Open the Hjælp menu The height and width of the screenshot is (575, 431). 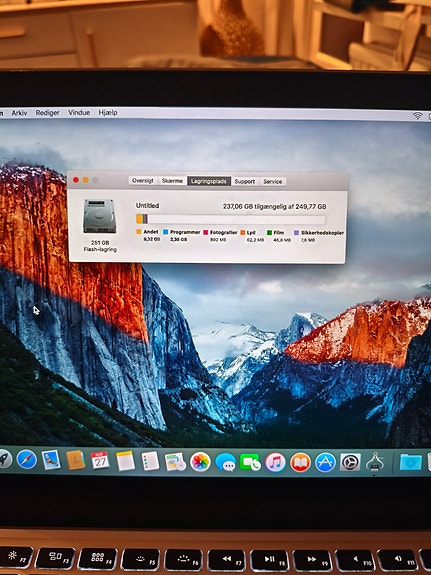point(108,113)
